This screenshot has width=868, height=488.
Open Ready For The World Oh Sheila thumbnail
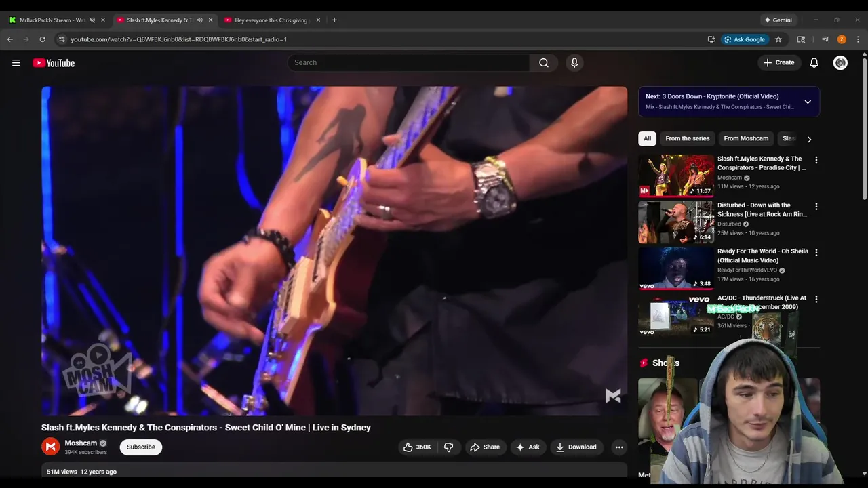pyautogui.click(x=676, y=268)
